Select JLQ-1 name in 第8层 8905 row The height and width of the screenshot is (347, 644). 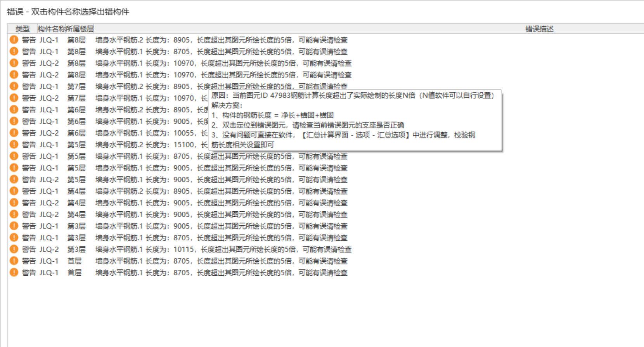(49, 40)
